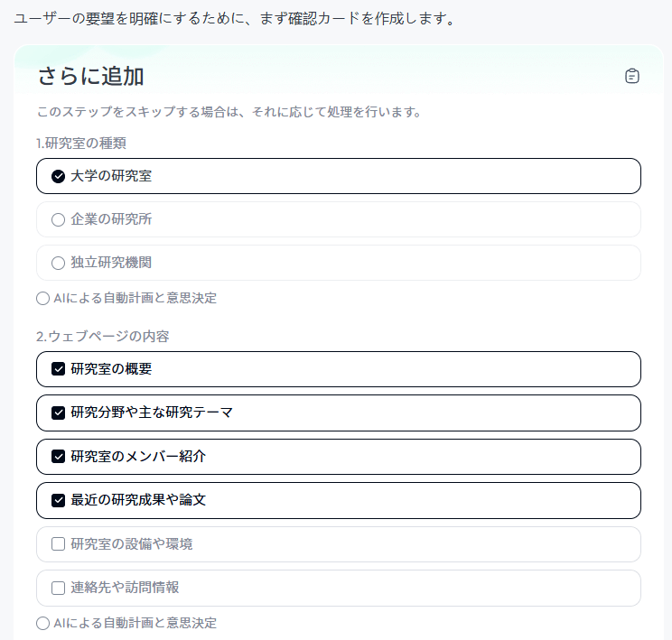The height and width of the screenshot is (640, 672).
Task: Click the 2.ウェブページの内容 question label
Action: (102, 337)
